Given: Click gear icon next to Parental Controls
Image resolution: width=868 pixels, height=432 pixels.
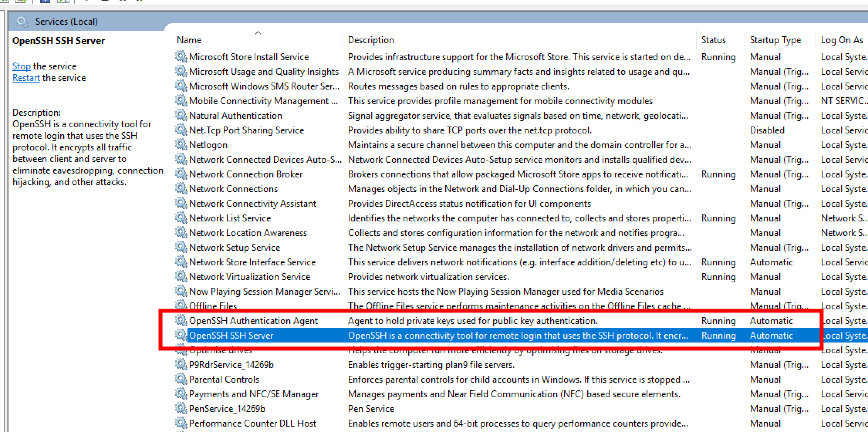Looking at the screenshot, I should coord(181,379).
